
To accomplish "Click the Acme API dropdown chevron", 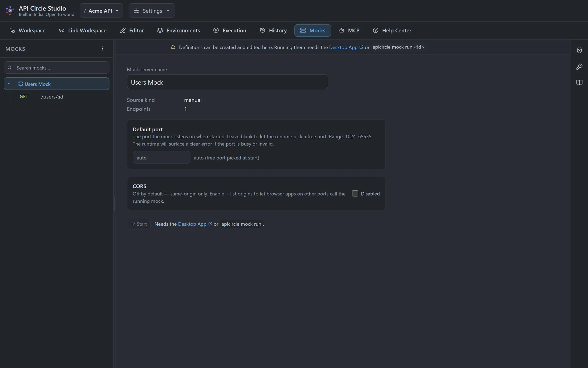I will click(117, 10).
